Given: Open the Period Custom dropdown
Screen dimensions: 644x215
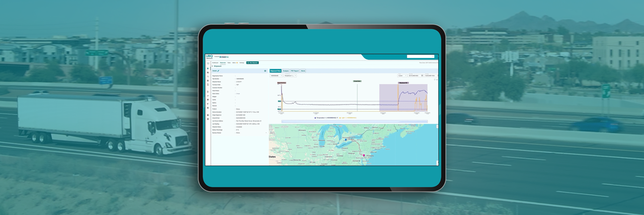Looking at the screenshot, I should click(402, 76).
